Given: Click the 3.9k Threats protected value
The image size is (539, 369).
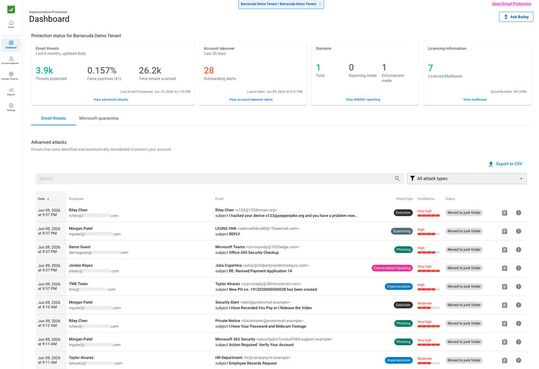Looking at the screenshot, I should (x=44, y=70).
